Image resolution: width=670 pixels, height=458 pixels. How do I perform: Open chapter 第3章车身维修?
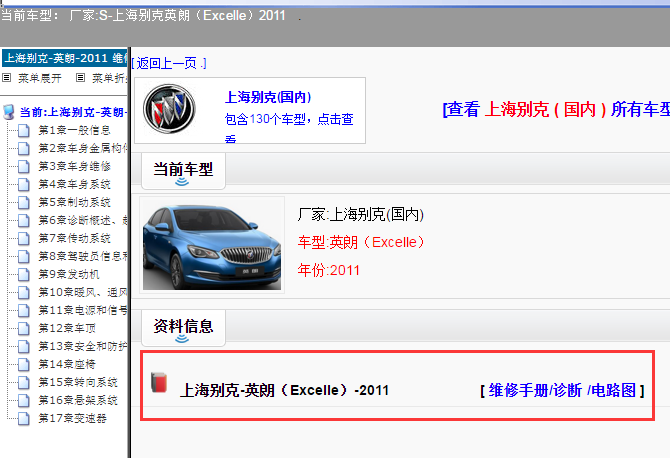tap(74, 166)
